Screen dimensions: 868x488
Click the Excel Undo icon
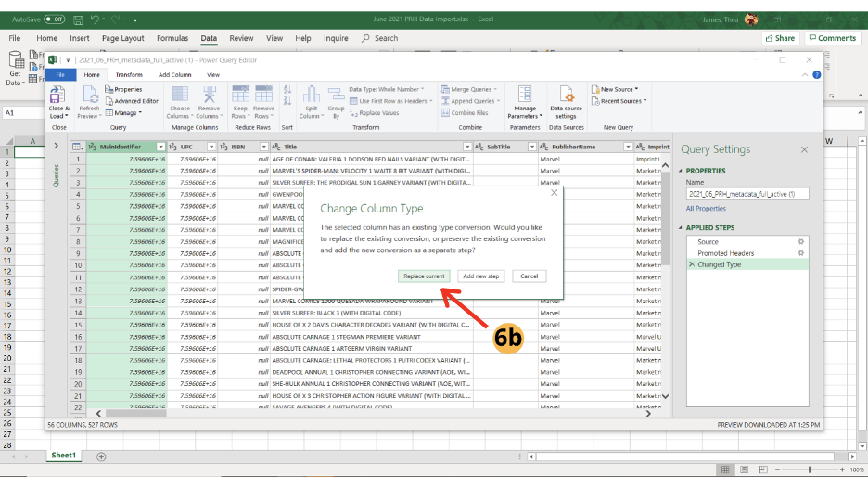point(95,19)
